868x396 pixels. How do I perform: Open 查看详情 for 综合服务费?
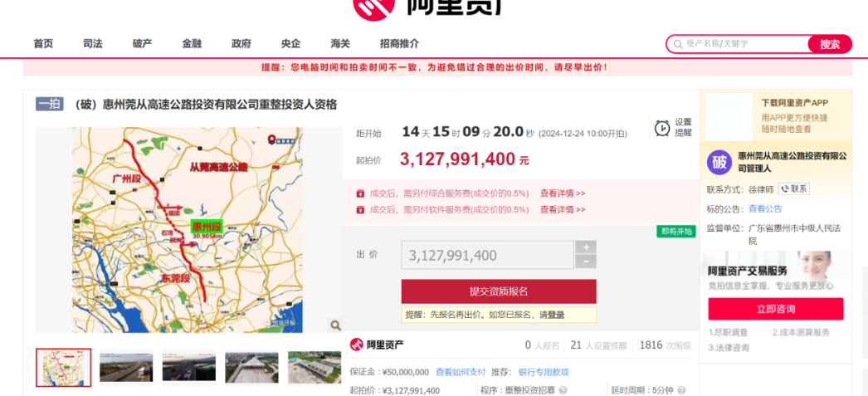[563, 193]
